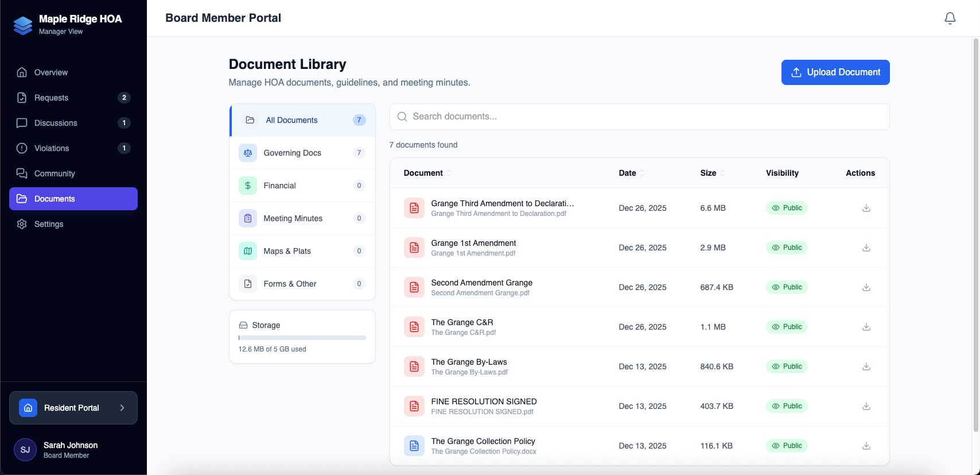Toggle Public visibility on Grange Collection Policy

point(787,446)
